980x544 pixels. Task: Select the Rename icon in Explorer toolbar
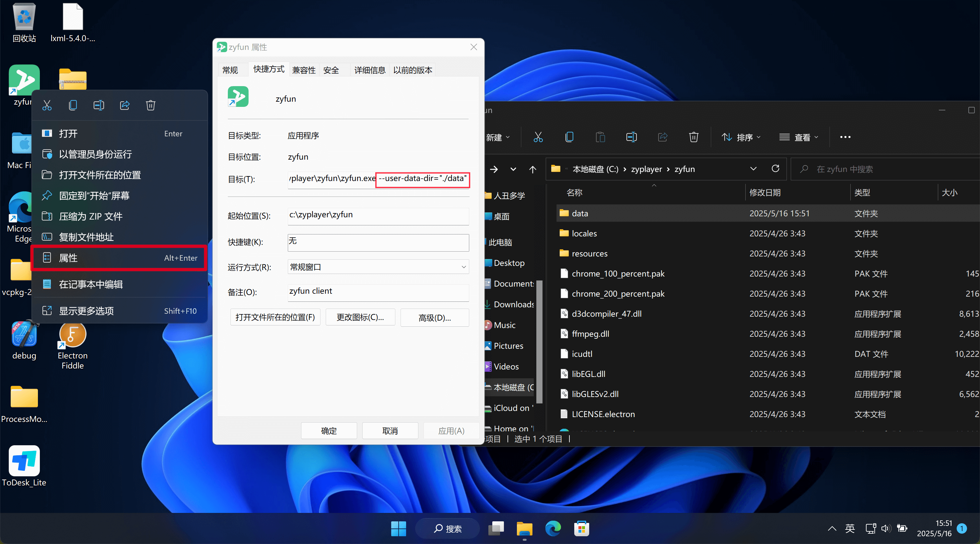(631, 137)
